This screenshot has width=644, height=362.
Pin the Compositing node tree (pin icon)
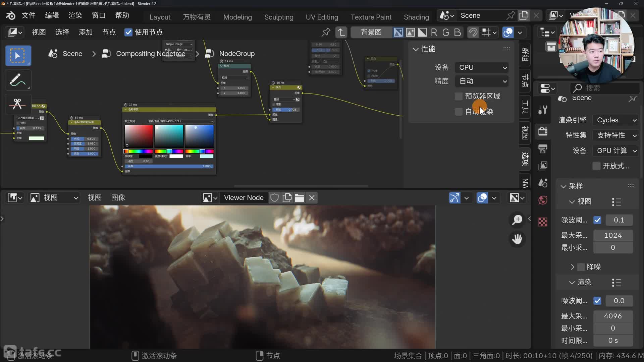pos(326,32)
